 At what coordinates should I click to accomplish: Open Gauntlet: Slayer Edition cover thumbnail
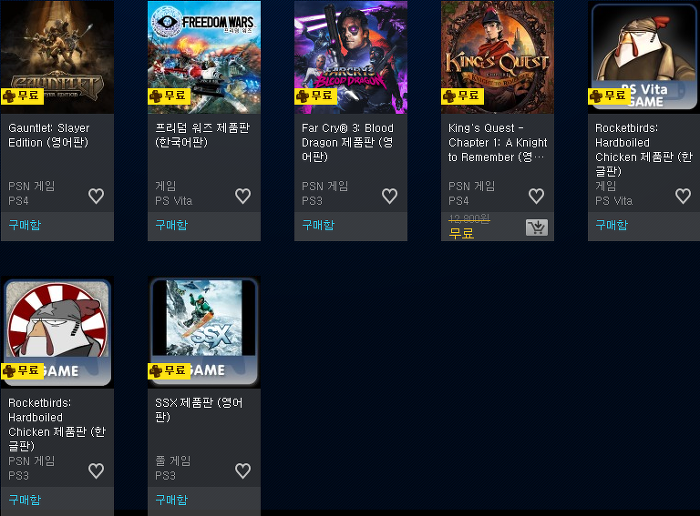(58, 57)
